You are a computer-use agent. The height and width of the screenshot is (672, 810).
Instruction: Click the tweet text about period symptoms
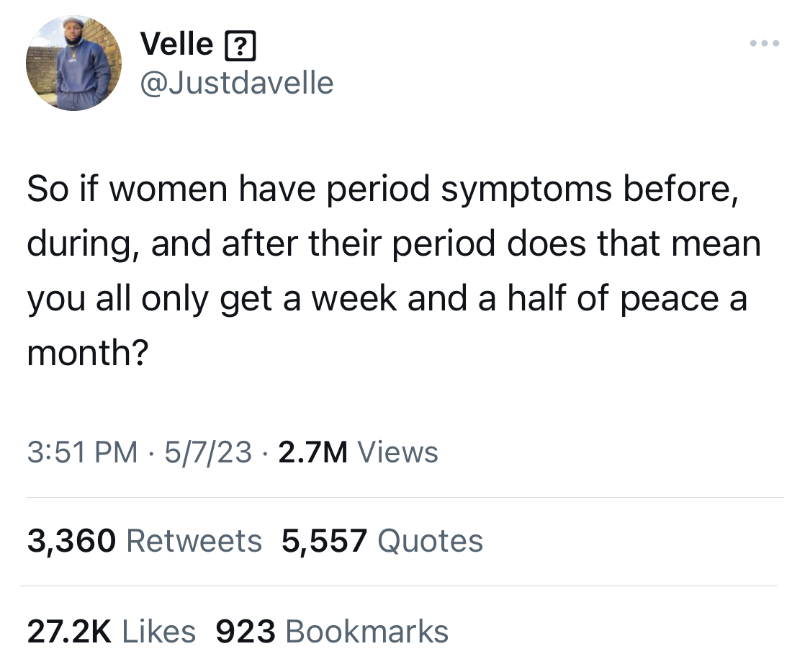click(x=394, y=270)
